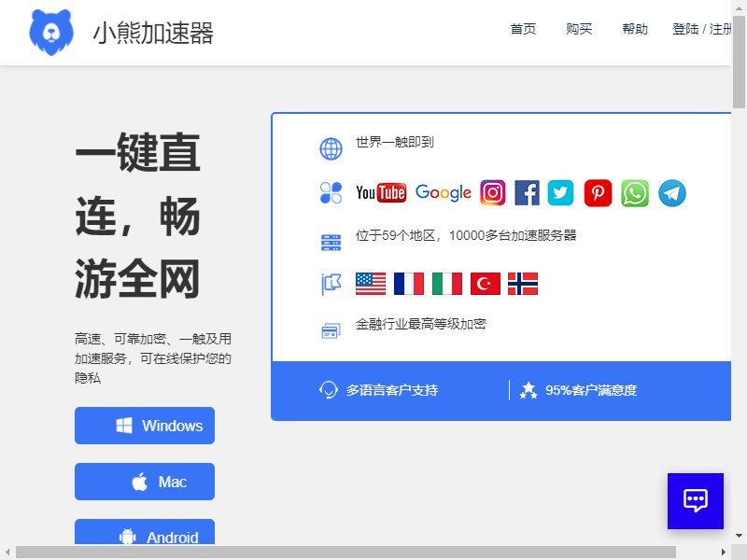Screen dimensions: 747x560
Task: Click the globe icon
Action: [x=331, y=148]
